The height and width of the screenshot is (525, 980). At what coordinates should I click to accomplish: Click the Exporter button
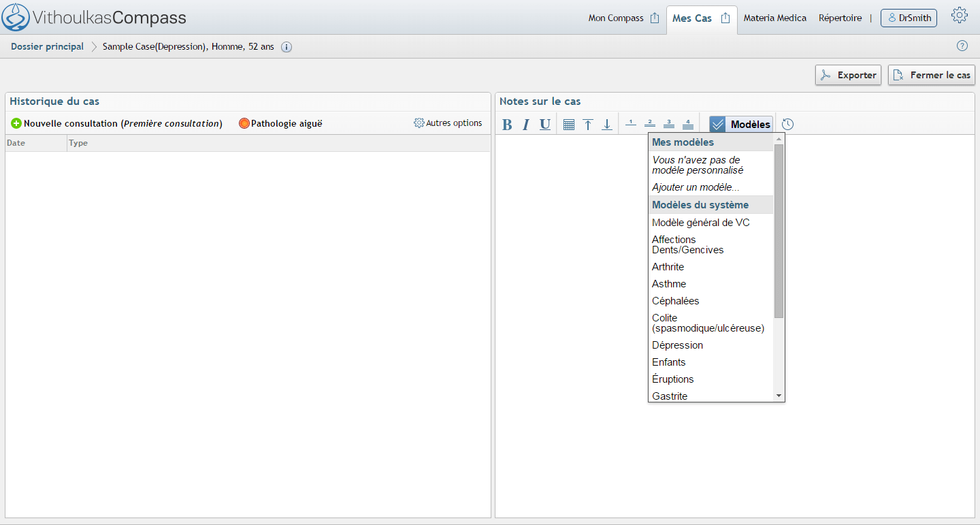pos(848,75)
